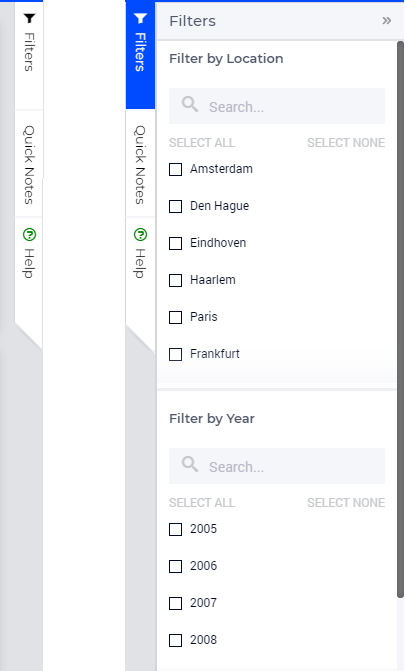Click the green help icon in the collapsed sidebar

[x=29, y=235]
